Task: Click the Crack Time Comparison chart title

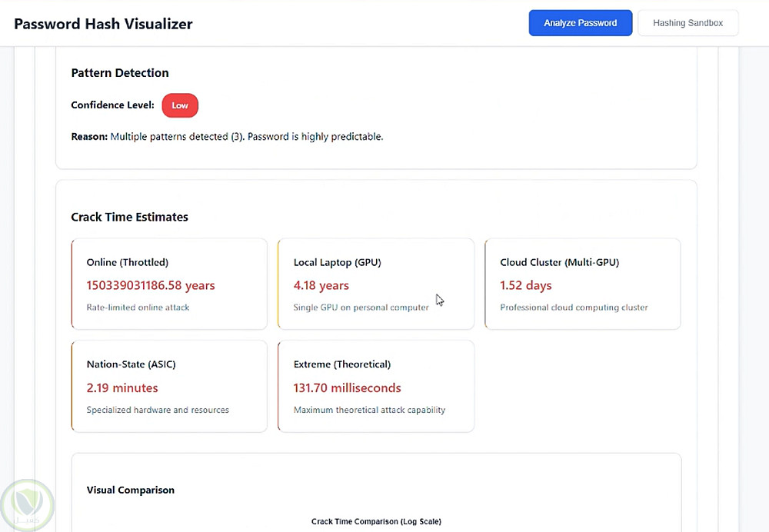Action: pos(376,521)
